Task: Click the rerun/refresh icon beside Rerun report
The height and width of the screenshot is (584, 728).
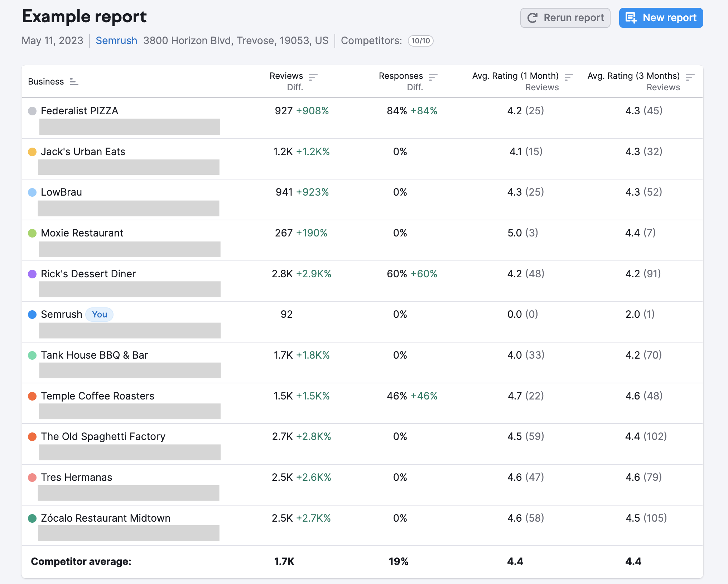Action: 533,18
